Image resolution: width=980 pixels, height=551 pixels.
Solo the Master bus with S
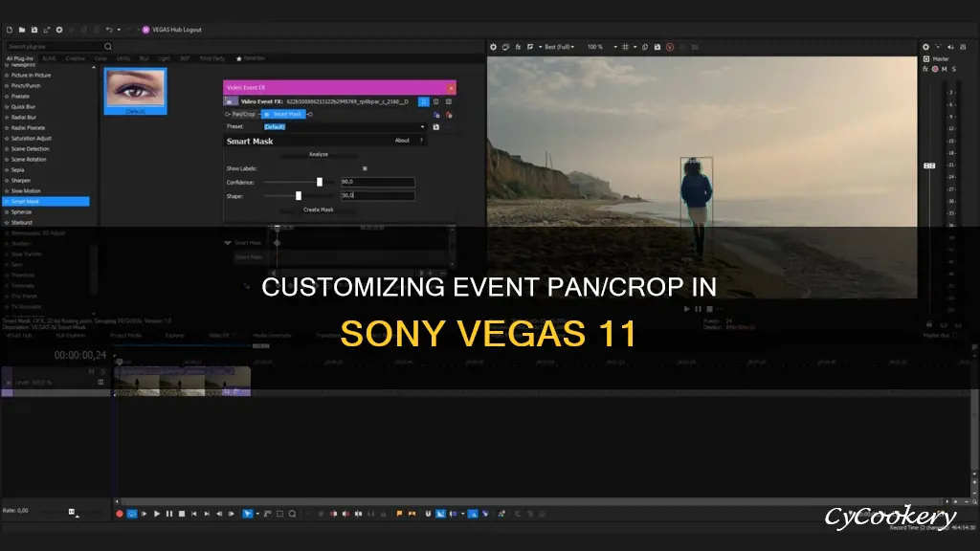(954, 69)
